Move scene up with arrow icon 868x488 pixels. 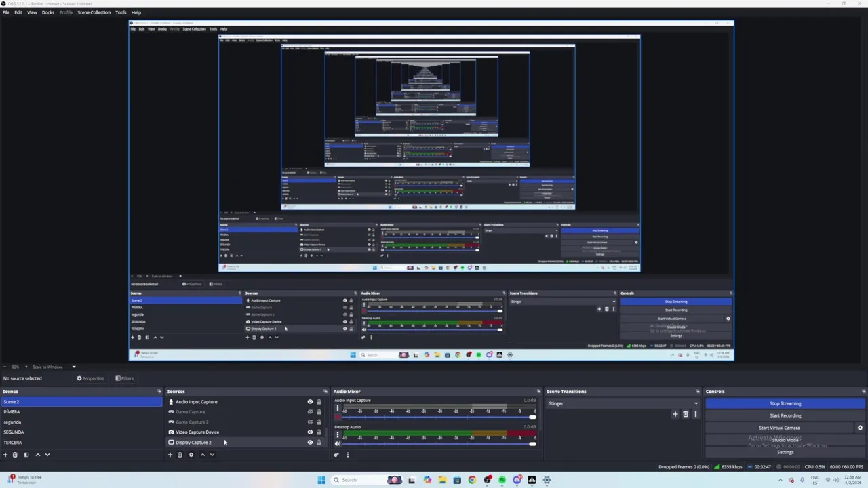click(x=37, y=455)
